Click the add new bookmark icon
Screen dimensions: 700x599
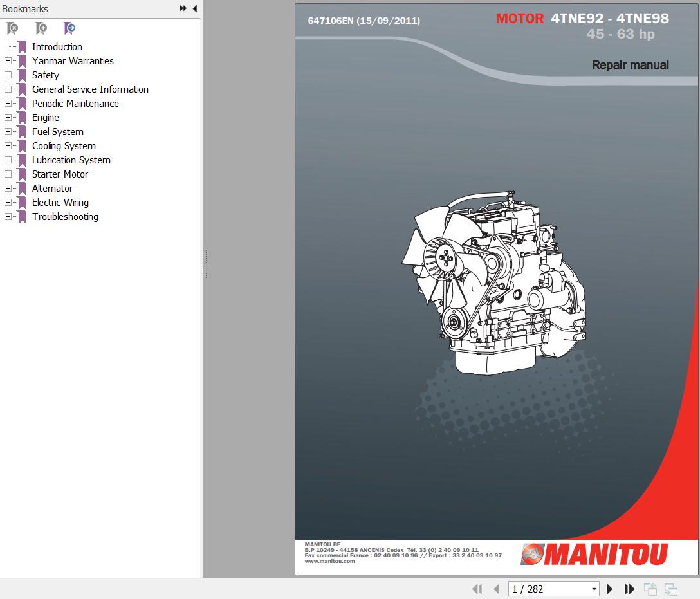tap(41, 28)
